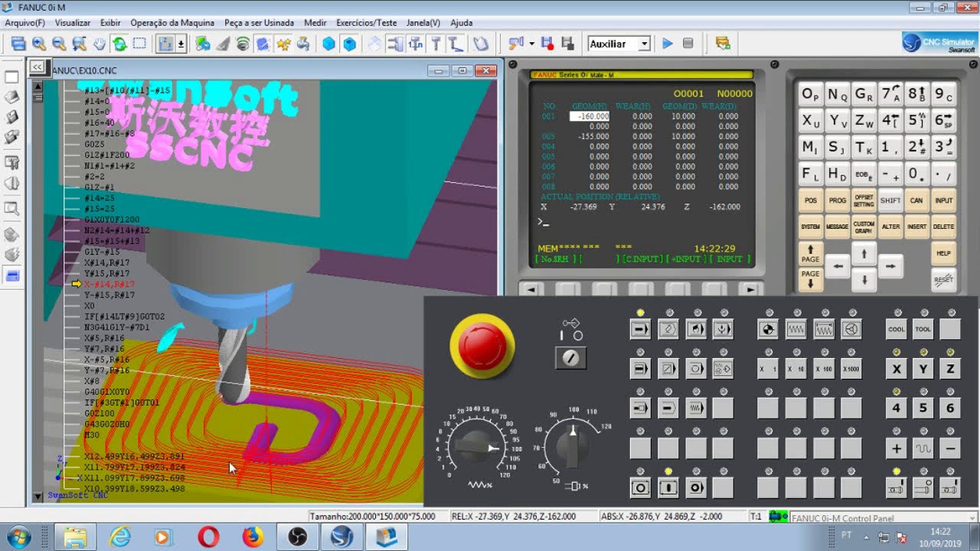Select the X axis button

896,369
